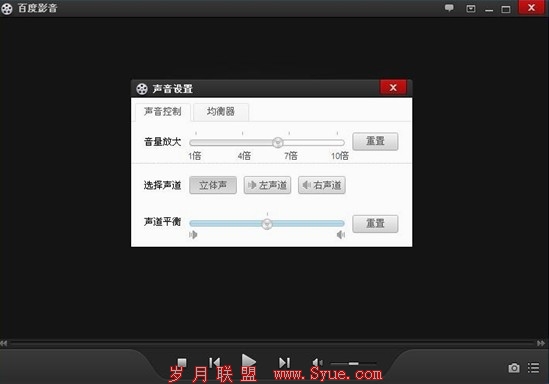549x384 pixels.
Task: Switch to the 均衡器 equalizer tab
Action: (221, 112)
